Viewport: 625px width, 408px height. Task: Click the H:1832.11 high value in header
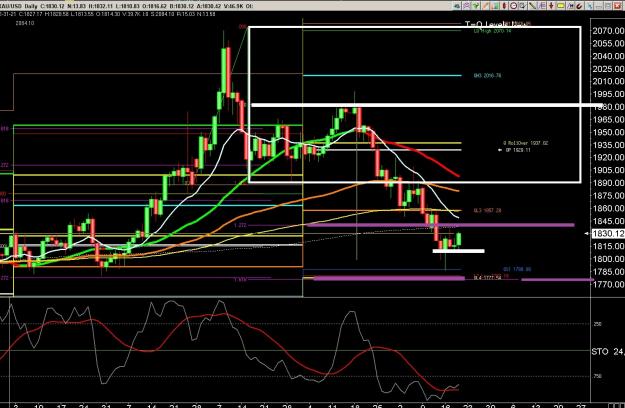(100, 6)
